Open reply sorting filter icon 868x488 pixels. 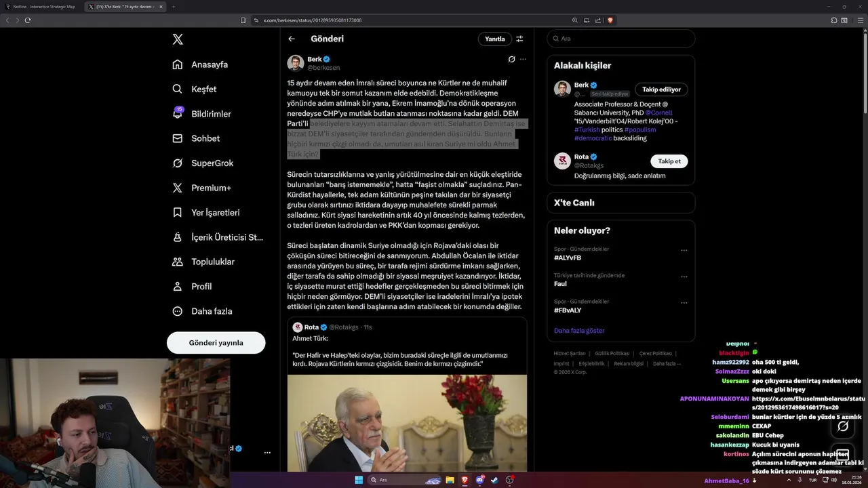(519, 39)
